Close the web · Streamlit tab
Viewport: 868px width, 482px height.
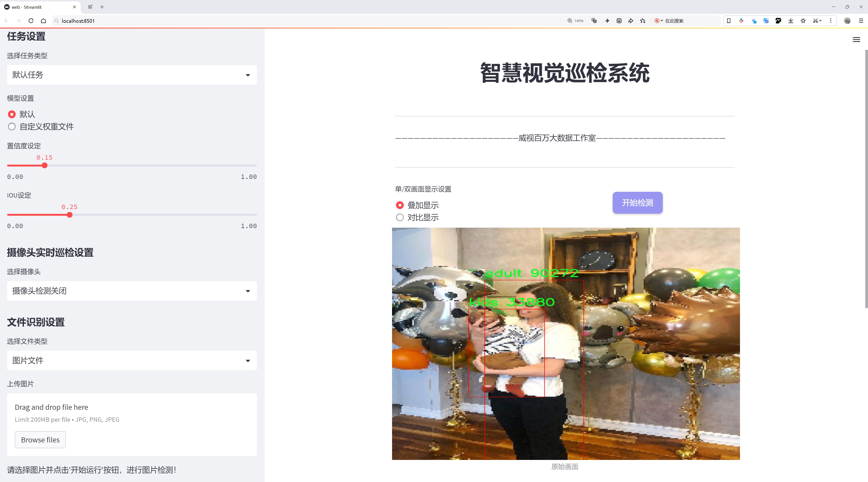click(74, 7)
